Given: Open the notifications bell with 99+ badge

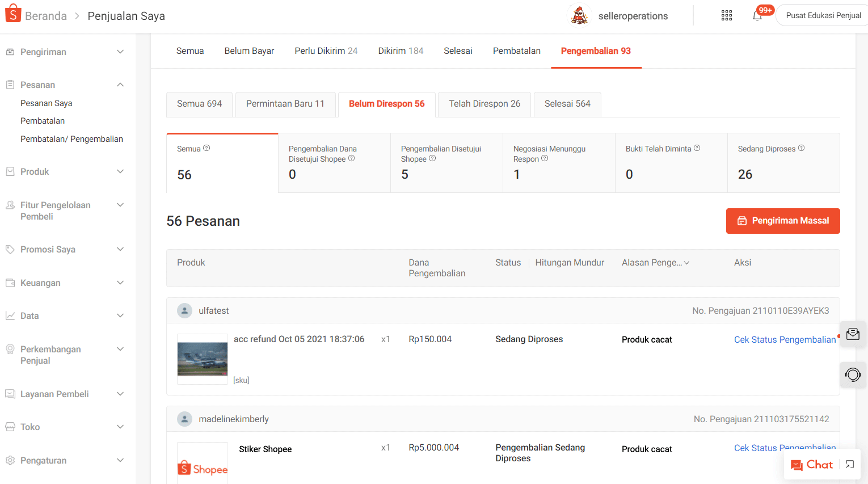Looking at the screenshot, I should pyautogui.click(x=757, y=16).
